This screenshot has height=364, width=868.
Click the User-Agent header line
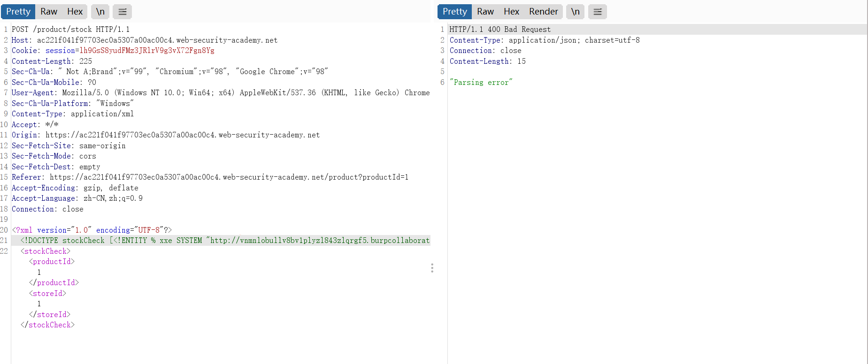pyautogui.click(x=221, y=92)
